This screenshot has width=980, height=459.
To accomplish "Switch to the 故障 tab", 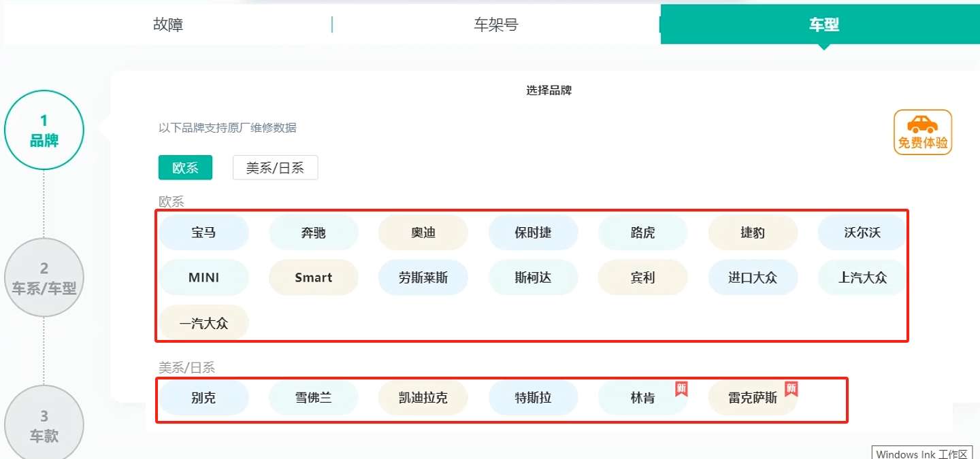I will [x=167, y=24].
